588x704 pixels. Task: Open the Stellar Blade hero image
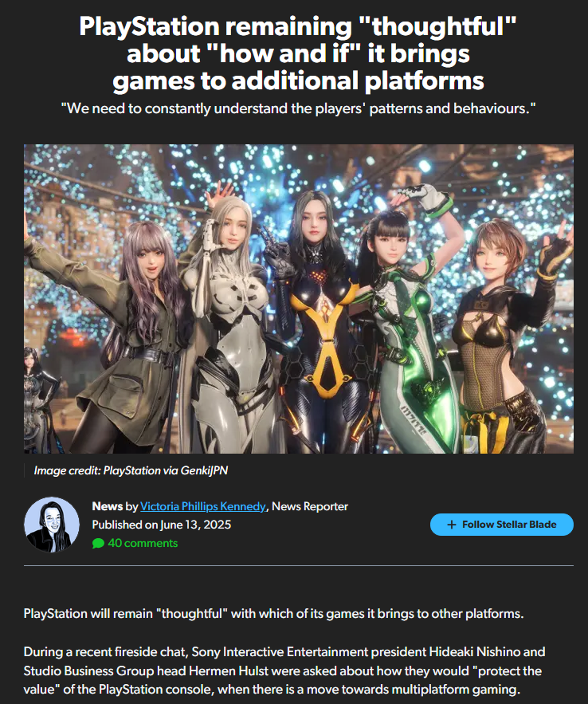coord(298,298)
